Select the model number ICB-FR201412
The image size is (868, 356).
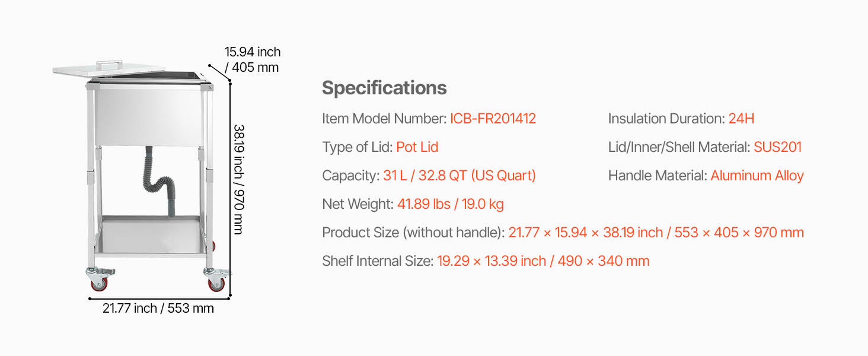click(493, 119)
